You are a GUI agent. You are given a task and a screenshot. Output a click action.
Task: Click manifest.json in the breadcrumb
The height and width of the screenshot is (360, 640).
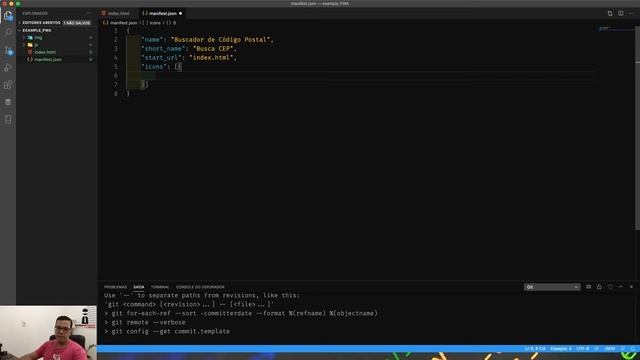tap(123, 23)
